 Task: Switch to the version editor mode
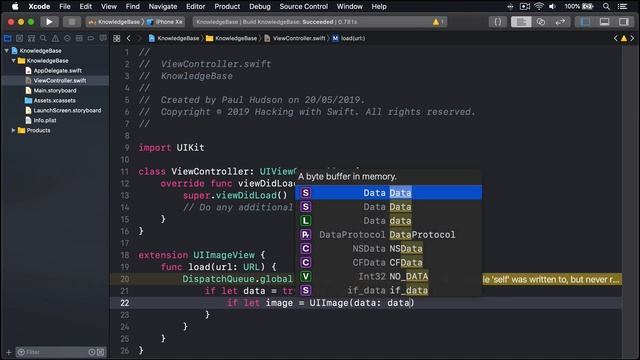click(560, 22)
